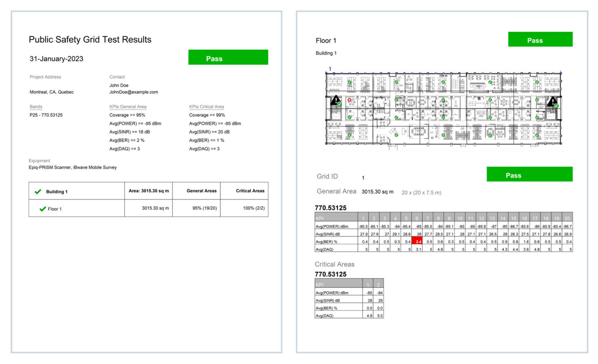Click the right warning triangle on the floor plan
598x364 pixels.
552,101
